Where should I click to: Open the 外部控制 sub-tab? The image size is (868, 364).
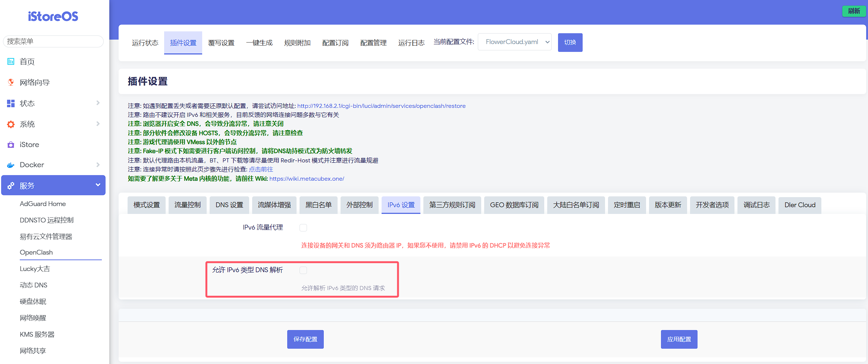click(360, 205)
